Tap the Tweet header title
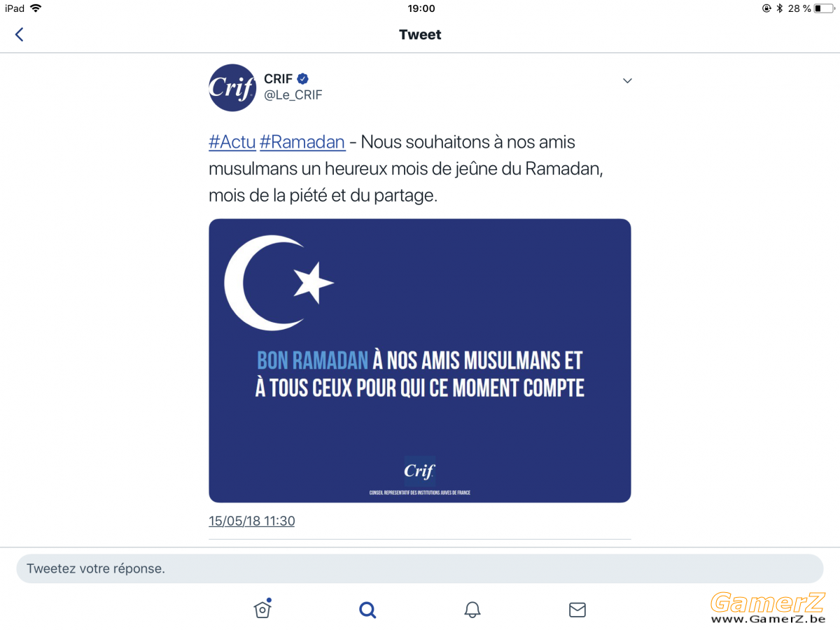Screen dimensions: 840x630 [420, 34]
